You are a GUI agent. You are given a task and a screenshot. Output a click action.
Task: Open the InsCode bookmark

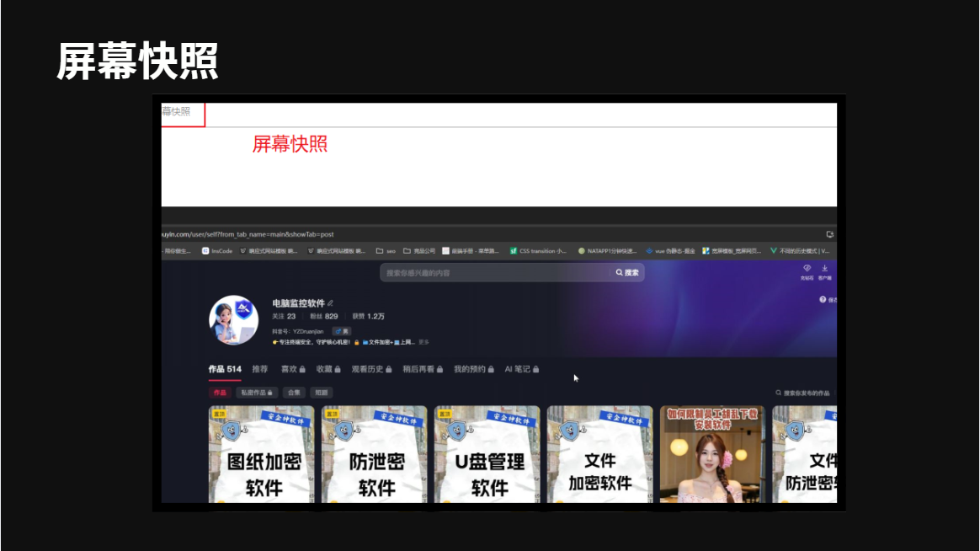pos(217,251)
